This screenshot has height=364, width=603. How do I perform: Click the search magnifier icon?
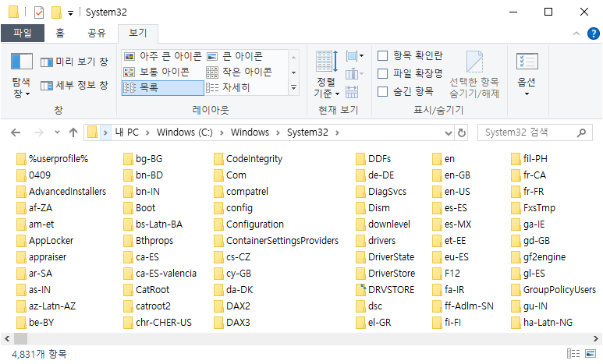[x=581, y=133]
